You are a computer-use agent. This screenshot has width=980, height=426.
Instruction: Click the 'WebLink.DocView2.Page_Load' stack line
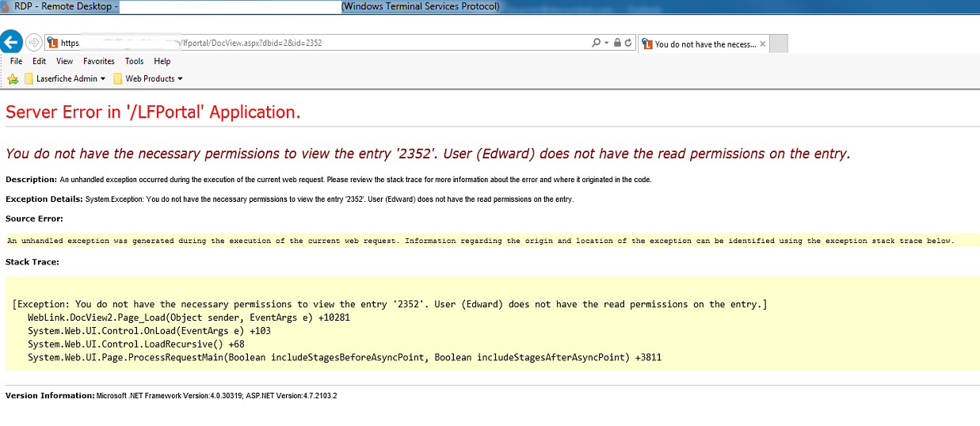(189, 318)
